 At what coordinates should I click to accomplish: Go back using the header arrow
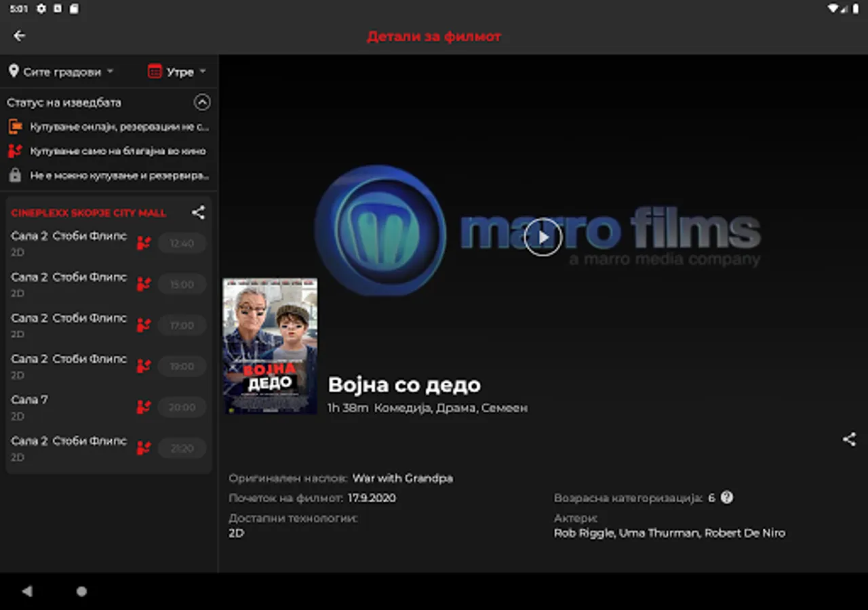click(x=20, y=36)
